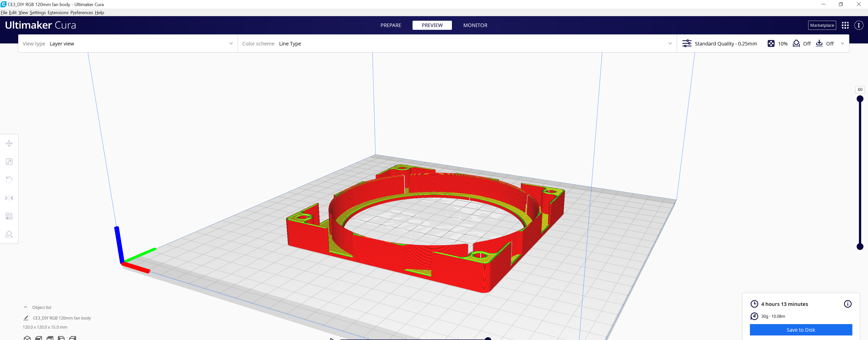Expand the print settings panel chevron
Viewport: 868px width, 340px height.
coord(843,43)
